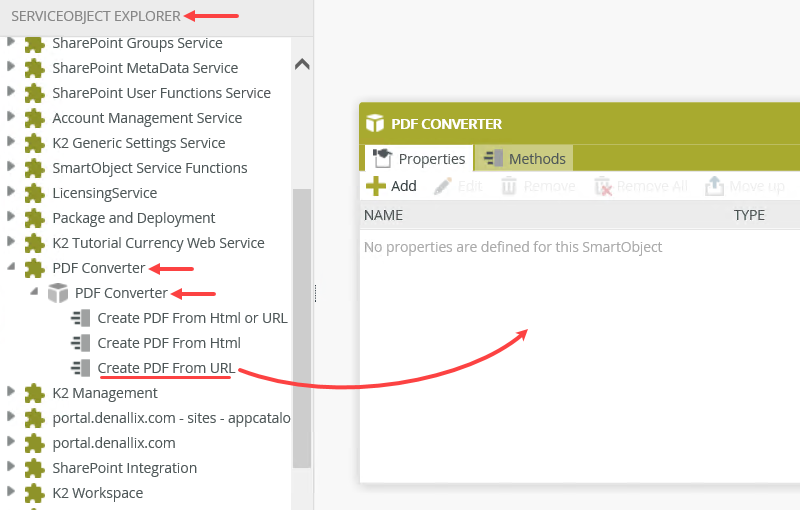Click the Remove All button label
Viewport: 800px width, 510px height.
pyautogui.click(x=652, y=186)
